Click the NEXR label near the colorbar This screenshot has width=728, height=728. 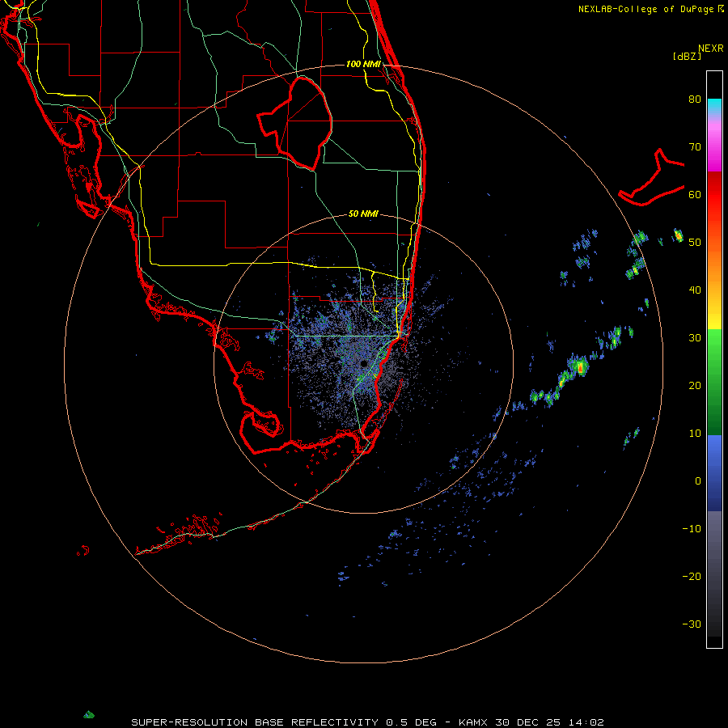tap(711, 48)
